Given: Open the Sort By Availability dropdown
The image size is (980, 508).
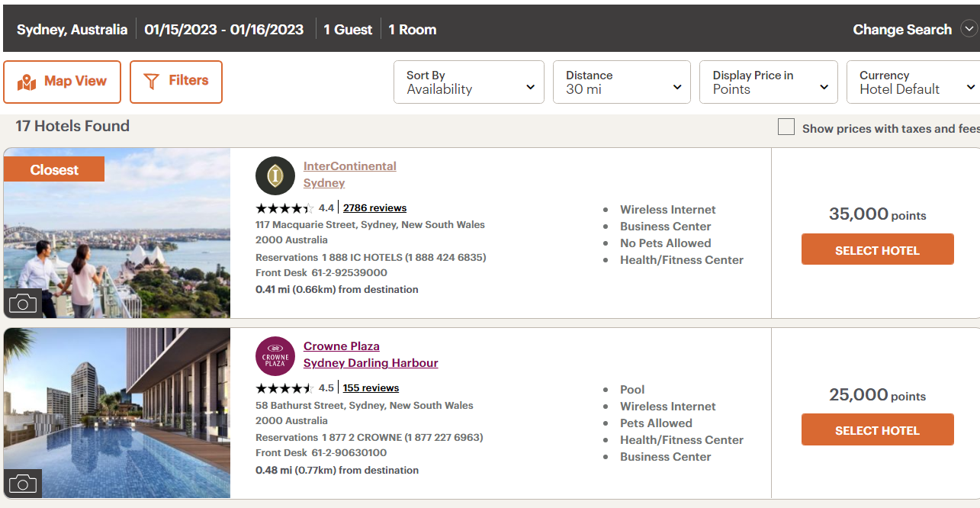Looking at the screenshot, I should pyautogui.click(x=469, y=82).
